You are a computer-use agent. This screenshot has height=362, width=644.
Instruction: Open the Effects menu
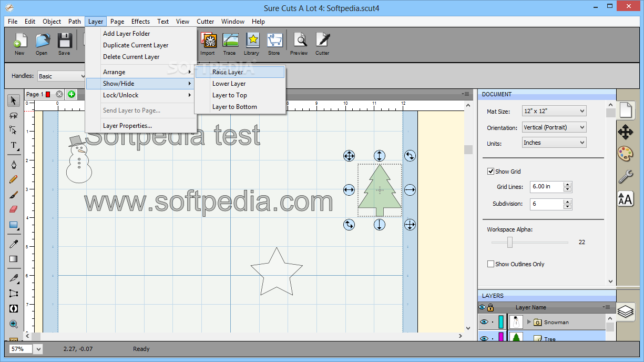[140, 22]
